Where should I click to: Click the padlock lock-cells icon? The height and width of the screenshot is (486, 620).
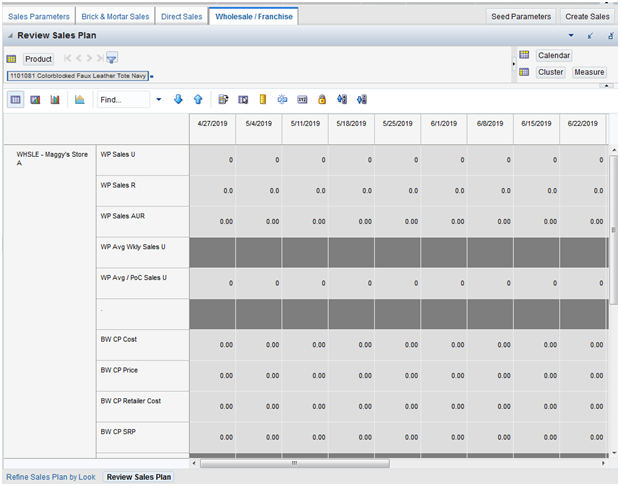point(322,100)
